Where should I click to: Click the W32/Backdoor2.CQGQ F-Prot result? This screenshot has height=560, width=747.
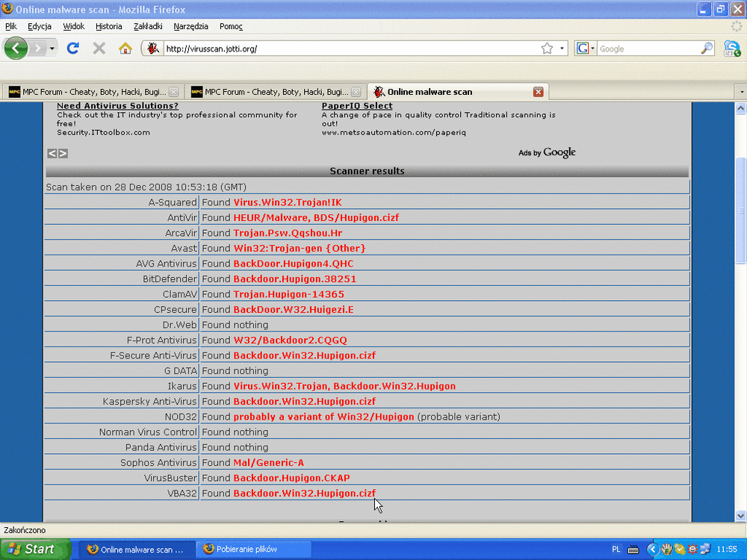point(290,340)
